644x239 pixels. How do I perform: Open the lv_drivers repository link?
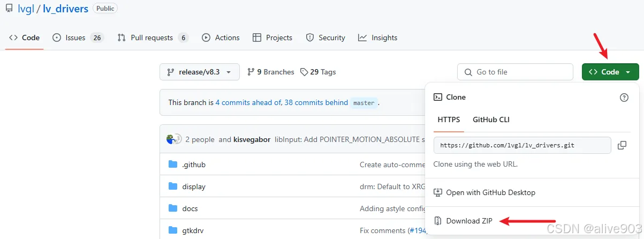point(65,9)
